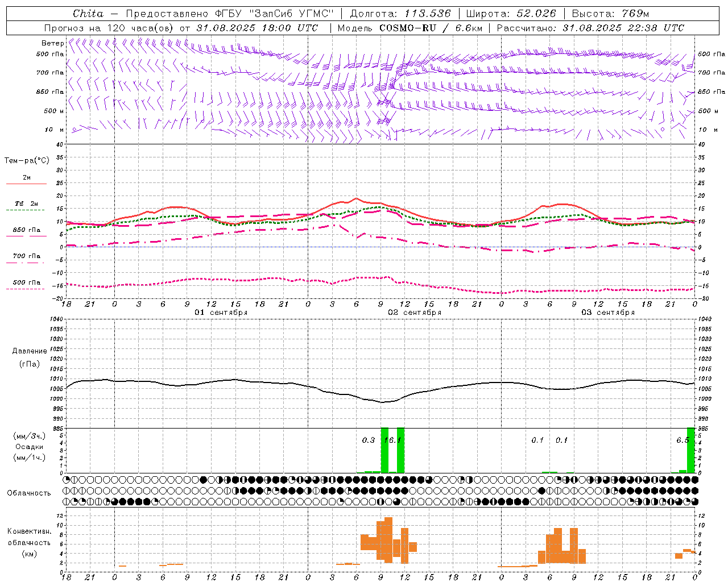Click the "500 м" wind level label on left
Viewport: 728px width, 582px height.
point(54,111)
